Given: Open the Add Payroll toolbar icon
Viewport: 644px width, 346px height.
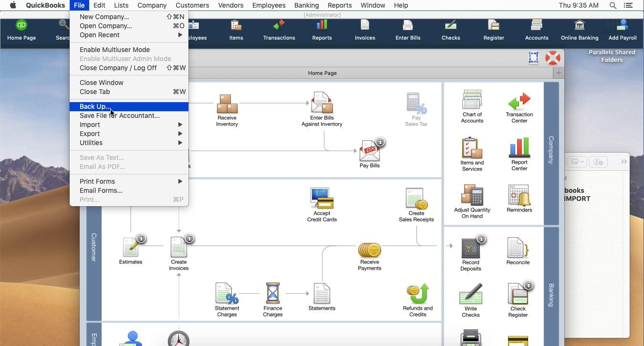Looking at the screenshot, I should [x=623, y=30].
